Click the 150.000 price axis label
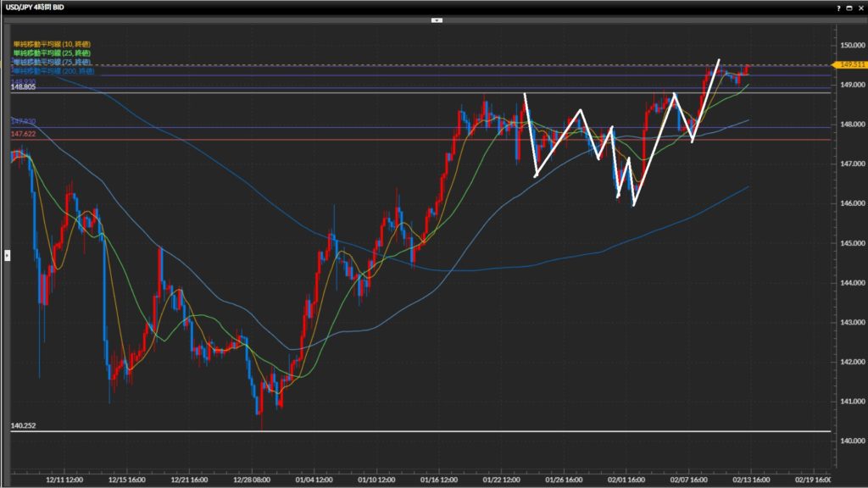868x488 pixels. 849,45
